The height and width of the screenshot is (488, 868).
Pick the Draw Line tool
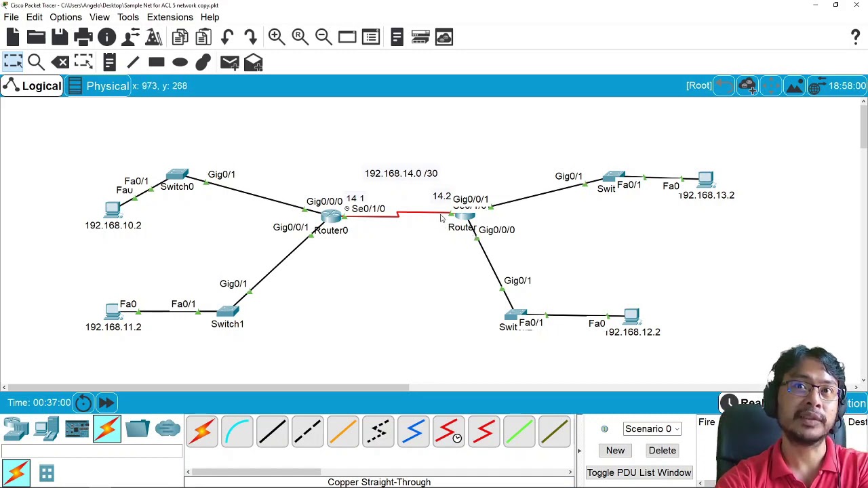[133, 63]
